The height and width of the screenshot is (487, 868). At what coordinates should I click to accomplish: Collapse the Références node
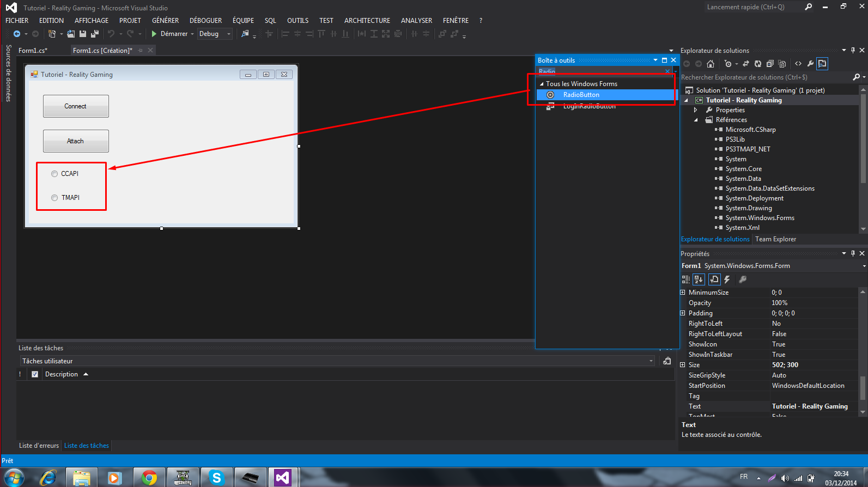point(696,120)
